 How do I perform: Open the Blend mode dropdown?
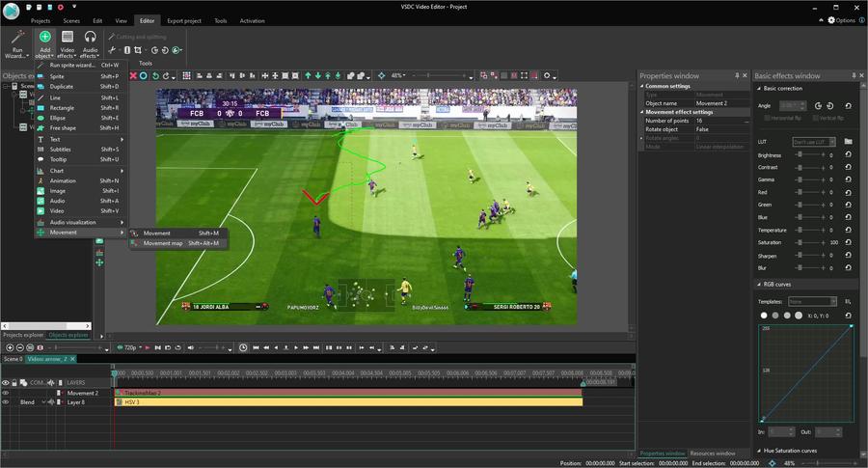(33, 402)
